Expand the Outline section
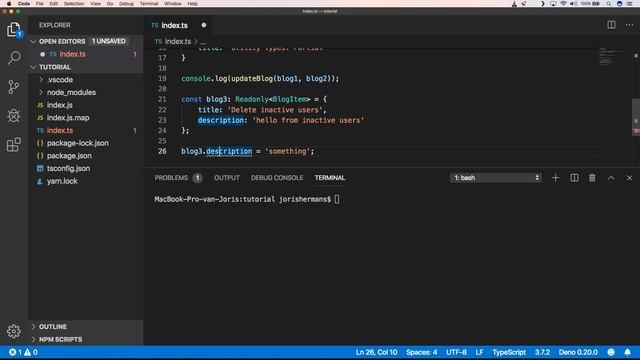This screenshot has width=640, height=360. [53, 327]
